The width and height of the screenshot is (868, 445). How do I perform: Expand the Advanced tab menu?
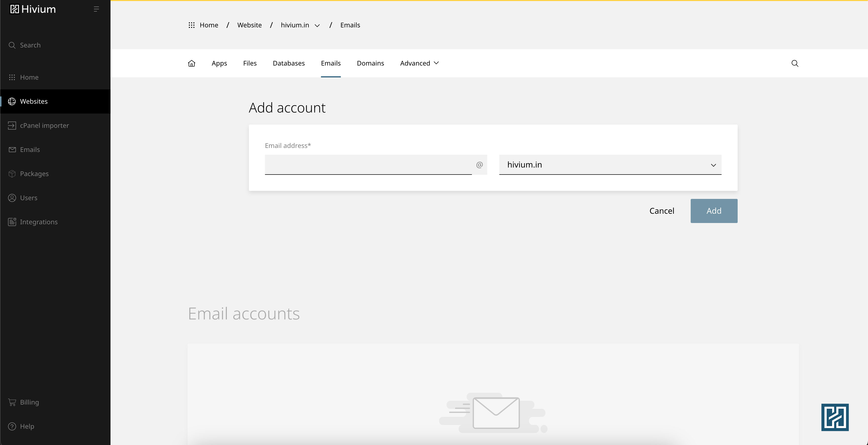click(x=419, y=63)
